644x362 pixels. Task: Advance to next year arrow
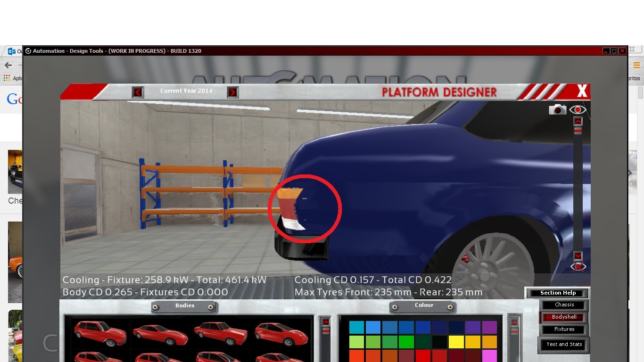click(x=233, y=92)
